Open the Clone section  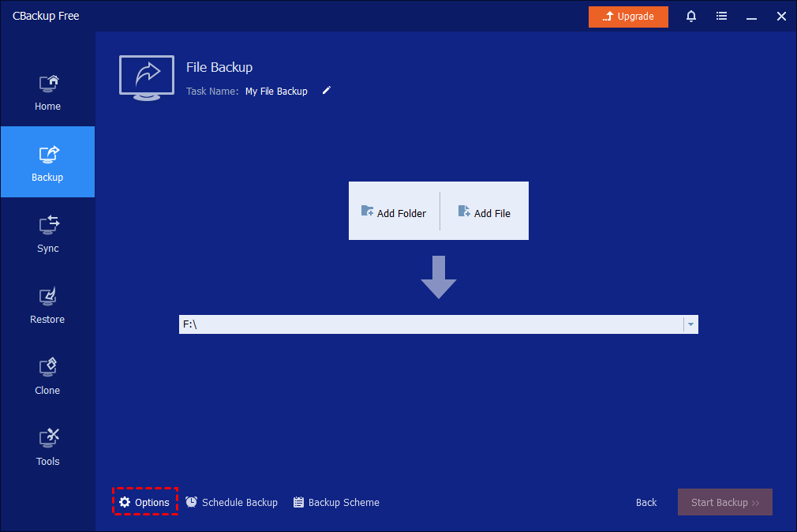(x=47, y=376)
